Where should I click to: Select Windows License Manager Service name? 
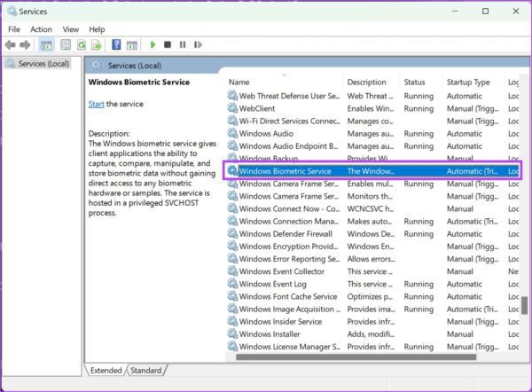[x=289, y=347]
